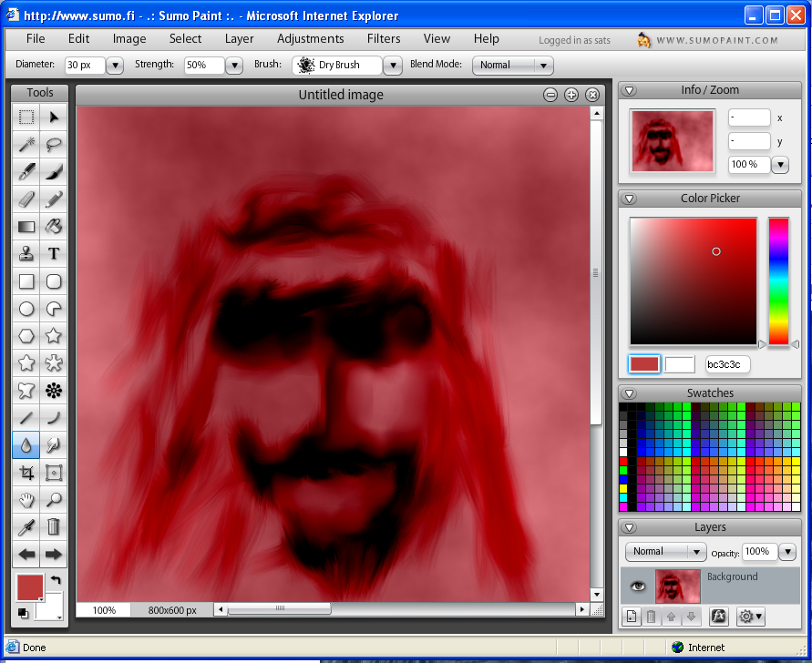Open the Filters menu
Image resolution: width=812 pixels, height=663 pixels.
384,39
